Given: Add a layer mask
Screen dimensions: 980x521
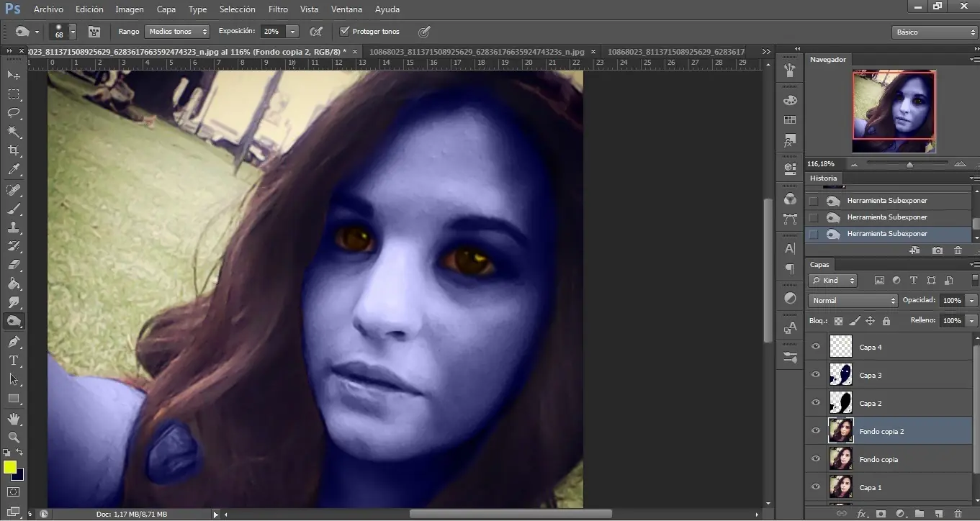Looking at the screenshot, I should [881, 514].
